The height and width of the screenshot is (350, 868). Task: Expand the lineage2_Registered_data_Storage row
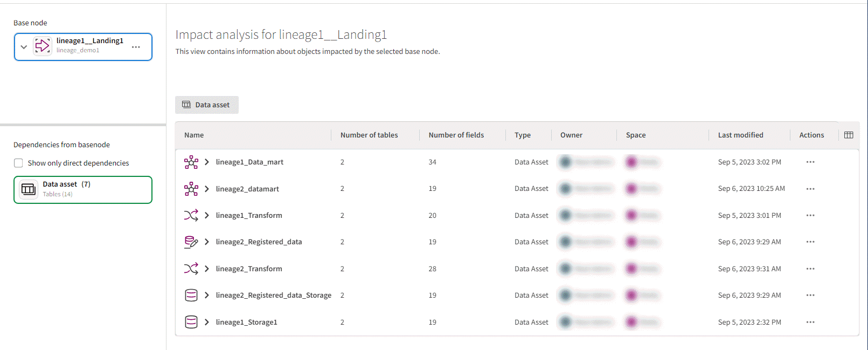point(206,296)
